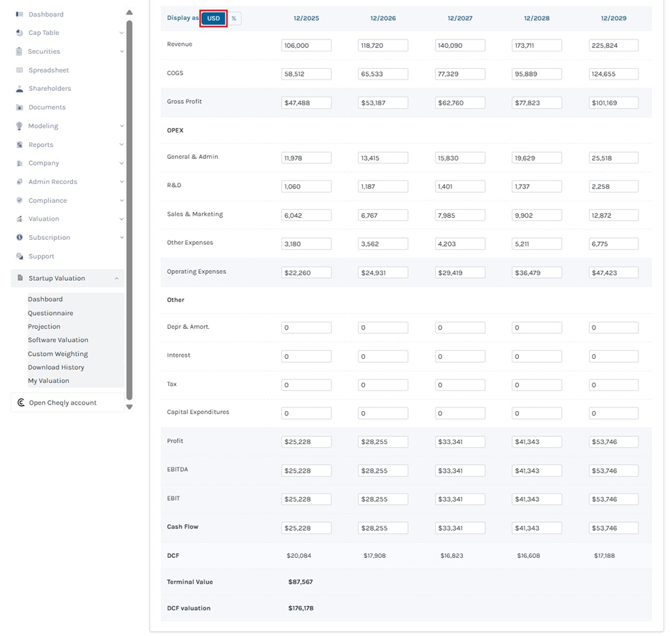Click the Support chat icon
Screen dimensions: 672x636
(x=19, y=256)
